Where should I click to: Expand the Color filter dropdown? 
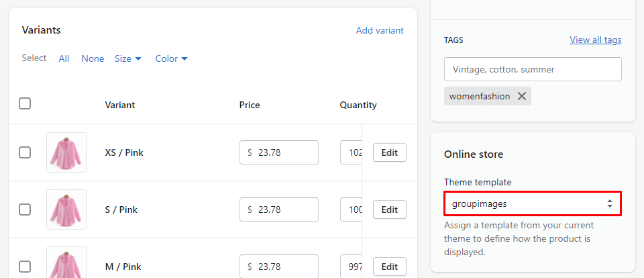click(x=171, y=58)
